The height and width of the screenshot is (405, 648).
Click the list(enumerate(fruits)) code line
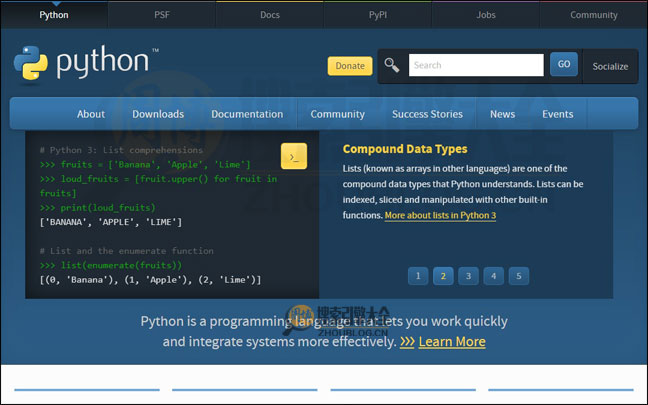pyautogui.click(x=111, y=265)
